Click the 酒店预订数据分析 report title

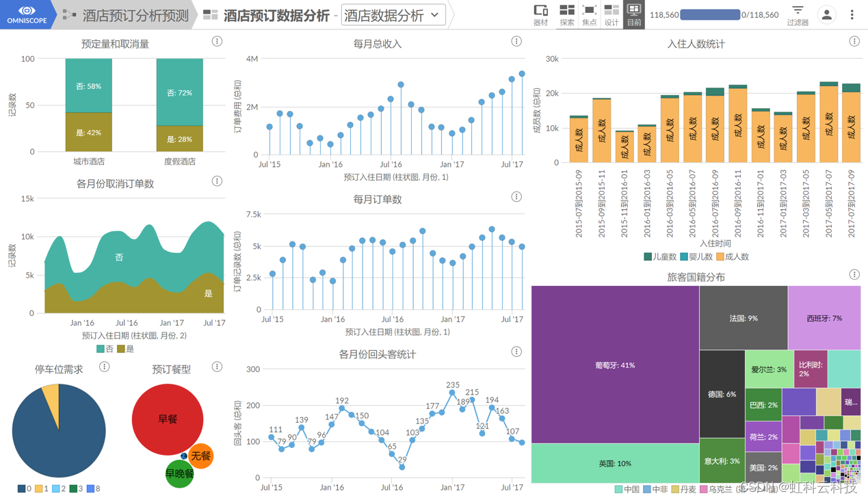(x=276, y=15)
